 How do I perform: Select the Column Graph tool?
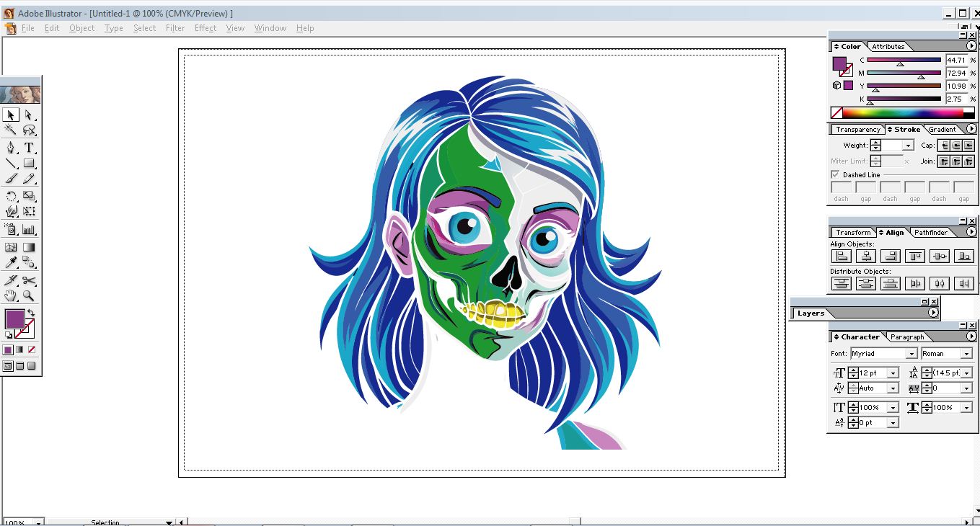coord(29,230)
